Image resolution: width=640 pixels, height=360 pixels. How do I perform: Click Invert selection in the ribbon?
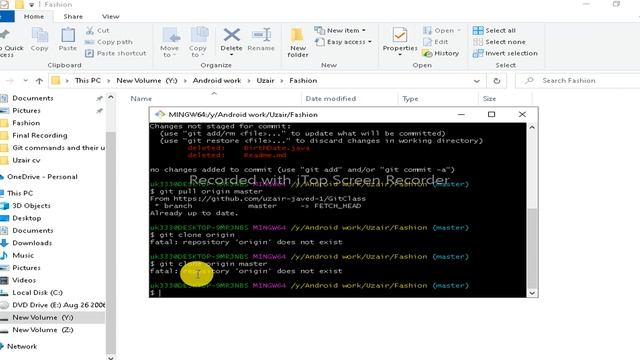[505, 53]
